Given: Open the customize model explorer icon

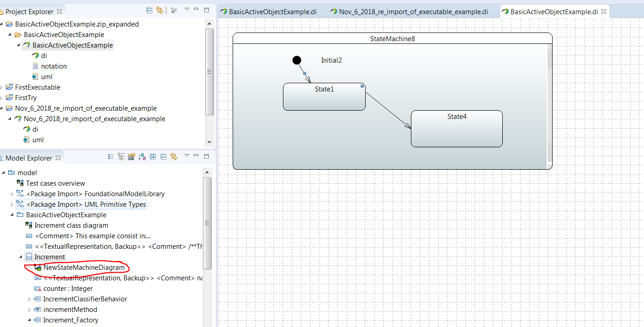Looking at the screenshot, I should (132, 156).
